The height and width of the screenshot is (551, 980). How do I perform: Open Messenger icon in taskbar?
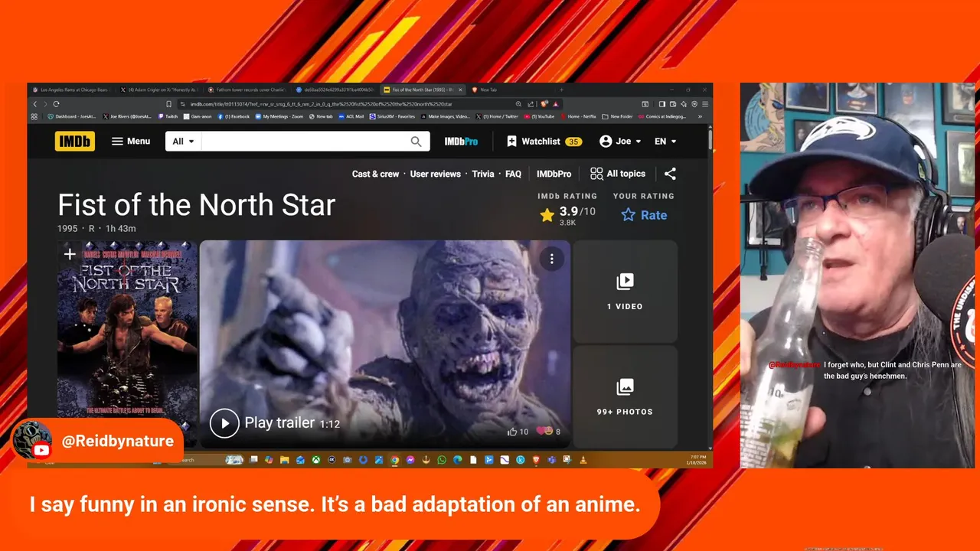(x=410, y=460)
